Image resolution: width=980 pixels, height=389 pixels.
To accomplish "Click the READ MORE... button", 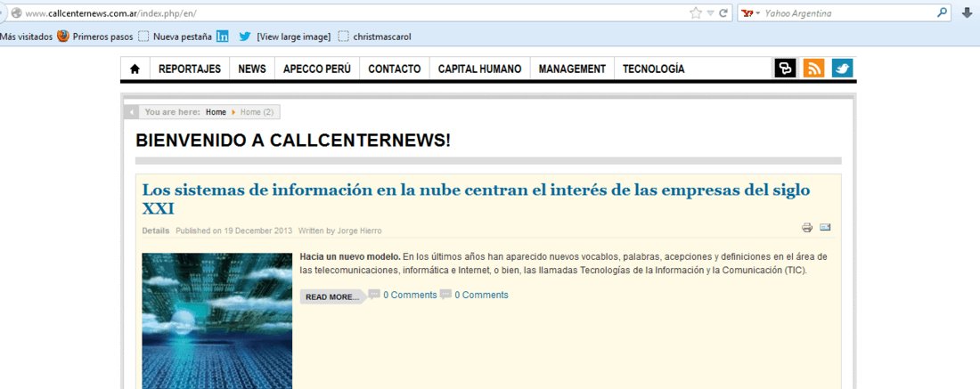I will point(332,297).
